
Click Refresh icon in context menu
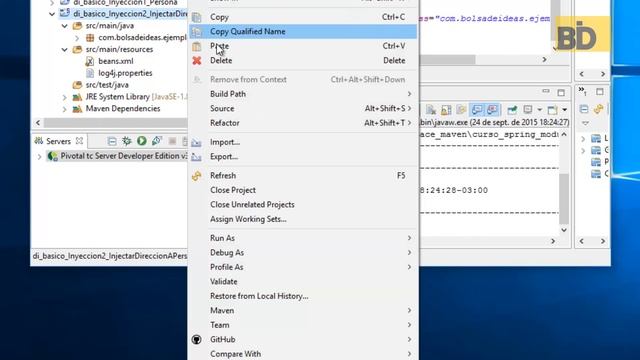(197, 176)
